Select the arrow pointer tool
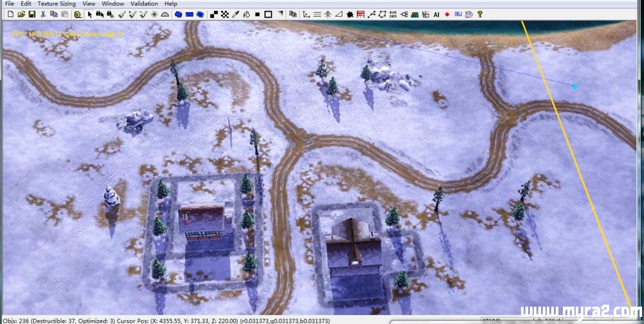The height and width of the screenshot is (324, 644). pos(90,14)
